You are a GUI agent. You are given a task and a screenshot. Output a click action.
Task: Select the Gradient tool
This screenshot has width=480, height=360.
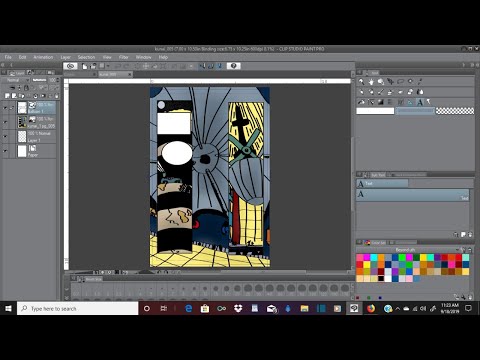click(x=381, y=102)
